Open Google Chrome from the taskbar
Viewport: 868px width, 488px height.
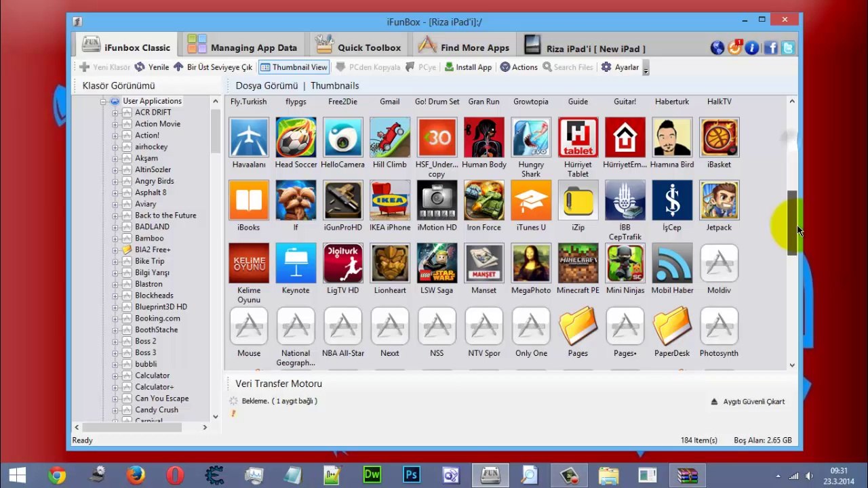click(57, 475)
